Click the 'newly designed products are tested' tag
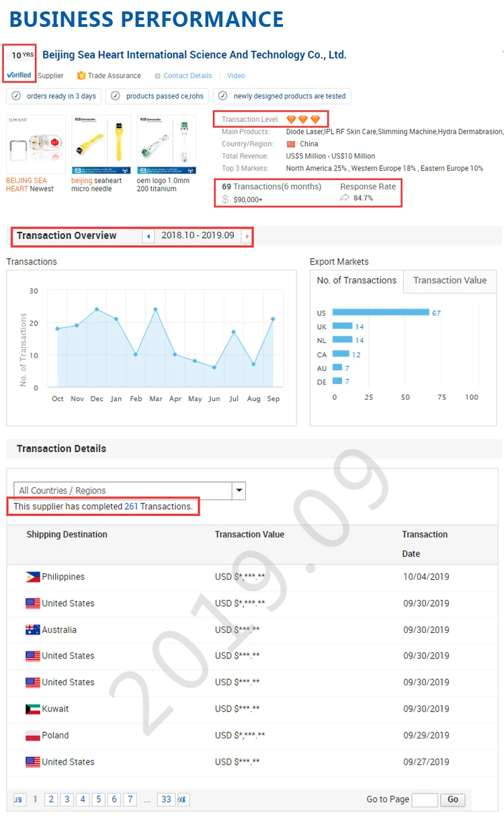Screen dimensions: 504x817 [282, 96]
